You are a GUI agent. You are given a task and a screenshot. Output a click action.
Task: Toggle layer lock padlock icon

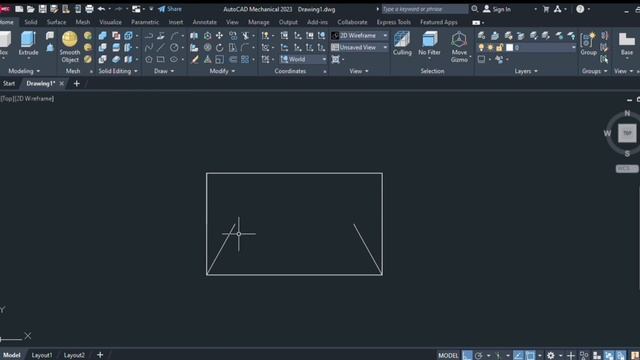click(500, 48)
